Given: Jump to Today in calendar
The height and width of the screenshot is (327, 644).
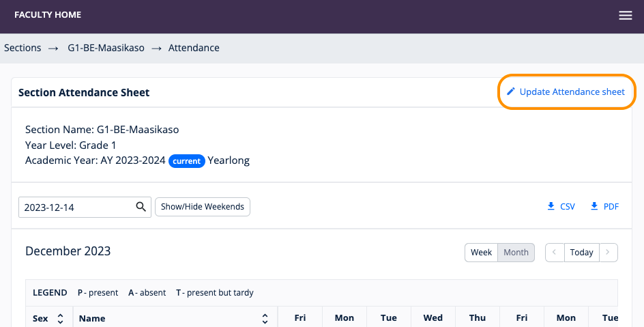Looking at the screenshot, I should 581,253.
